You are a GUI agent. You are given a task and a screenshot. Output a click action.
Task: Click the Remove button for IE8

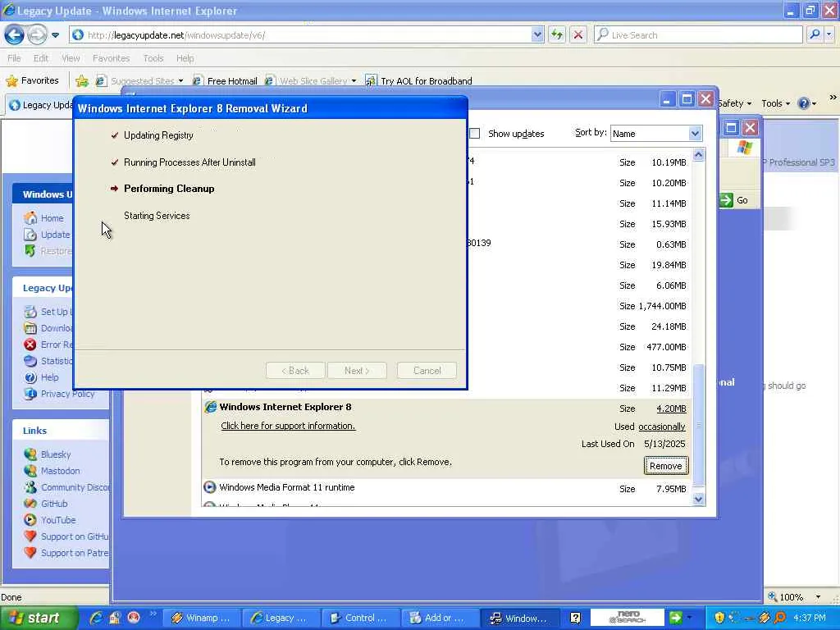[666, 466]
